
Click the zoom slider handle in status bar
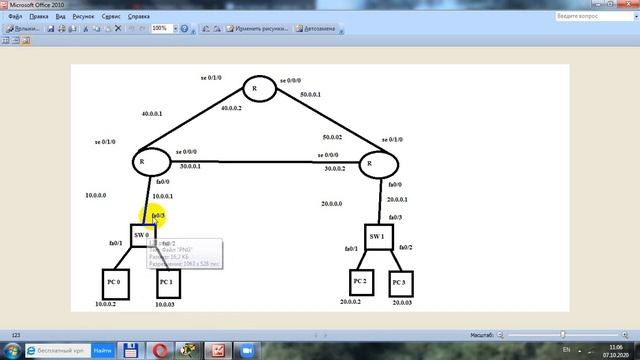(563, 335)
